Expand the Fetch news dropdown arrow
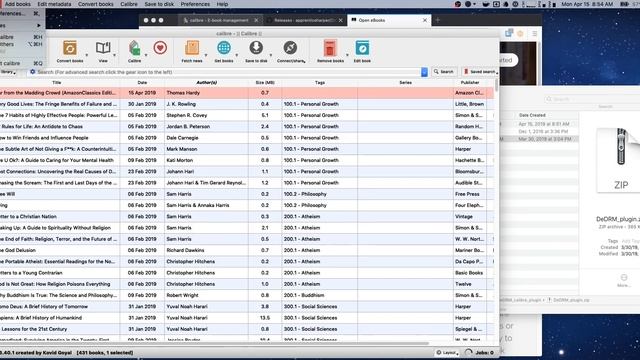 coord(205,55)
